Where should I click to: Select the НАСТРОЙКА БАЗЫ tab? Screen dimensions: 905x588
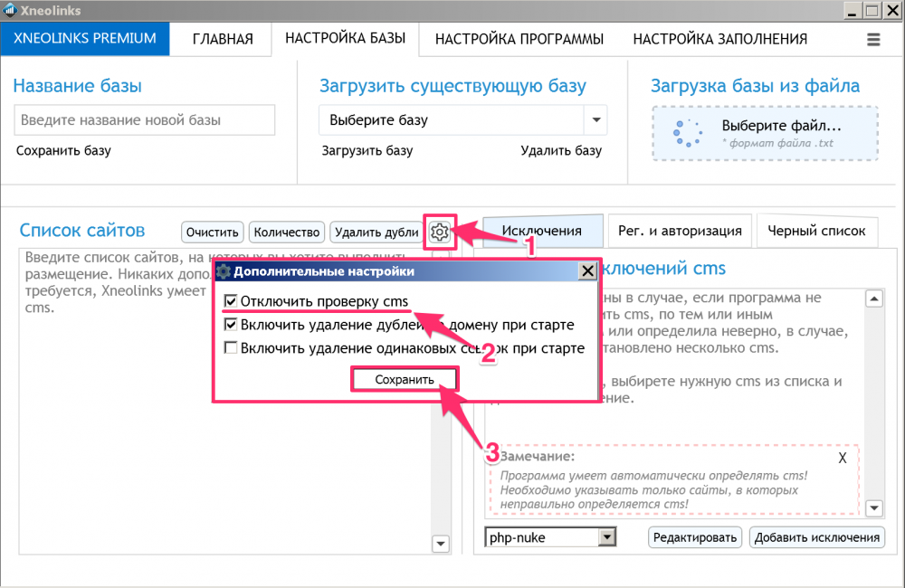[345, 39]
